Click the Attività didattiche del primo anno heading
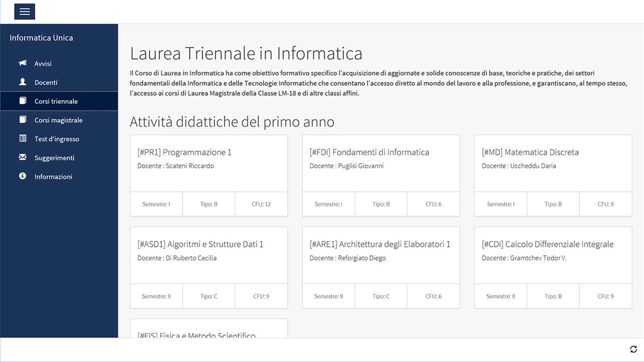The height and width of the screenshot is (362, 644). 232,122
